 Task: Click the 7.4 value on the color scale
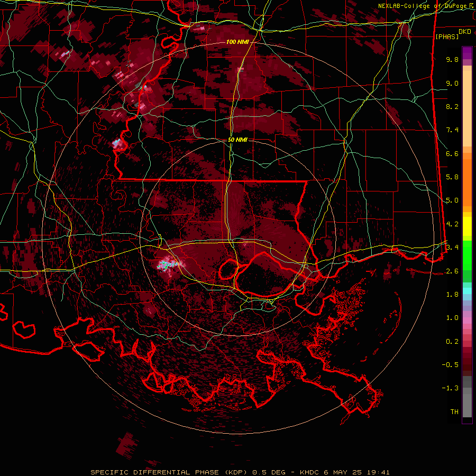point(452,130)
